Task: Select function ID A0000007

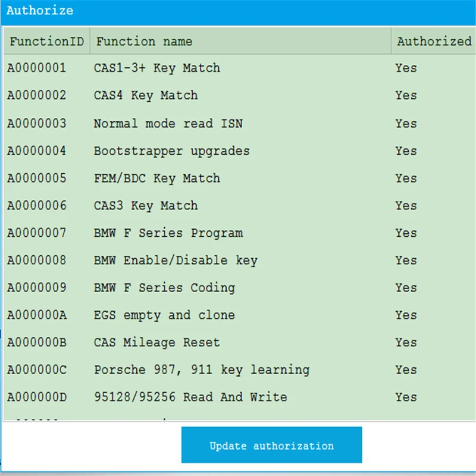Action: point(37,233)
